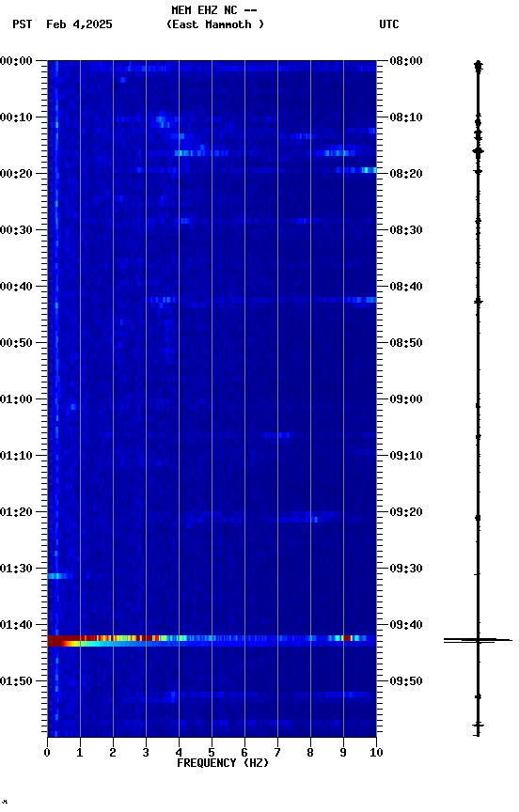This screenshot has height=812, width=519.
Task: Click the largest spike on the seismogram trace
Action: (x=478, y=641)
